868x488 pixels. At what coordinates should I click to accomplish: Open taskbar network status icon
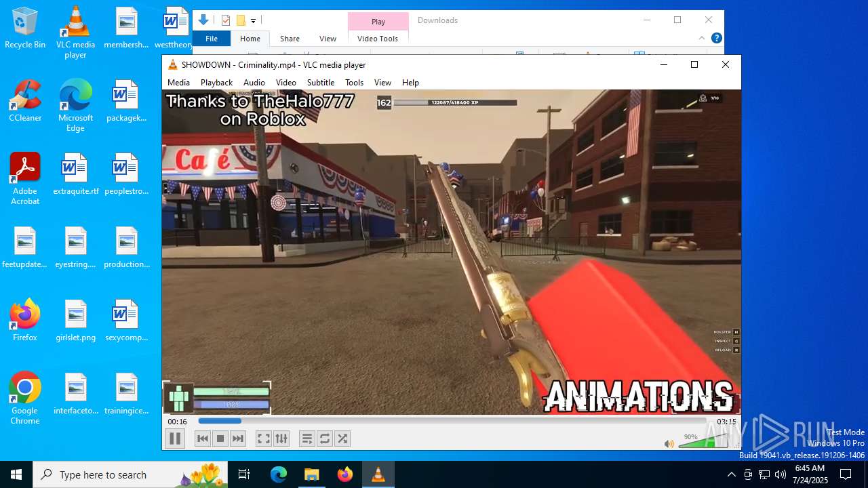click(764, 474)
